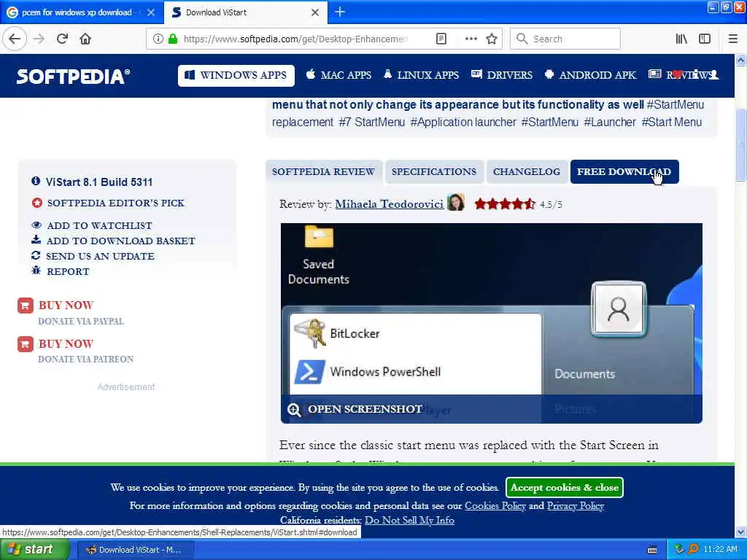Viewport: 747px width, 560px height.
Task: Open reviewer Mihaela Teodorovici link
Action: point(390,204)
